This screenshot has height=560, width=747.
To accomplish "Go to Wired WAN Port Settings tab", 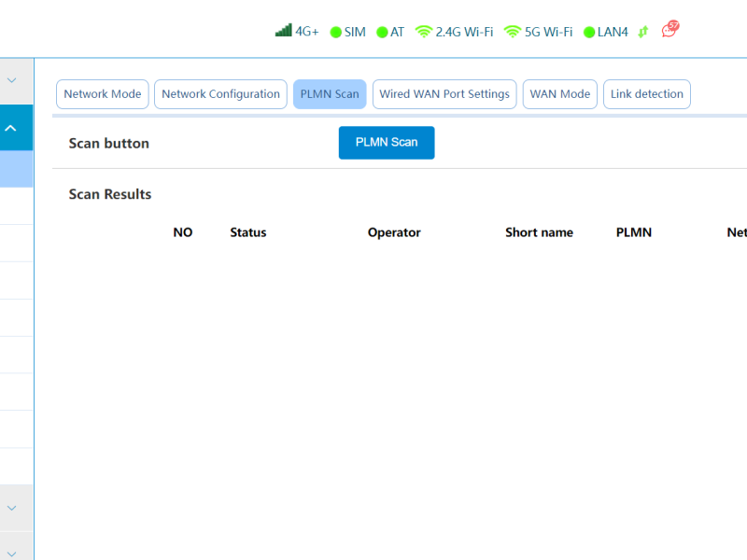I will 444,94.
